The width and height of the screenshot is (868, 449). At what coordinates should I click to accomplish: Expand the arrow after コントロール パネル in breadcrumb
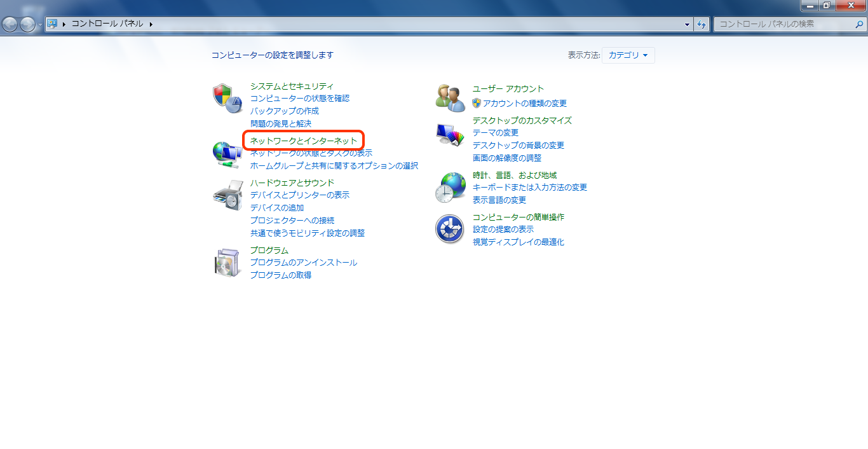(x=151, y=24)
